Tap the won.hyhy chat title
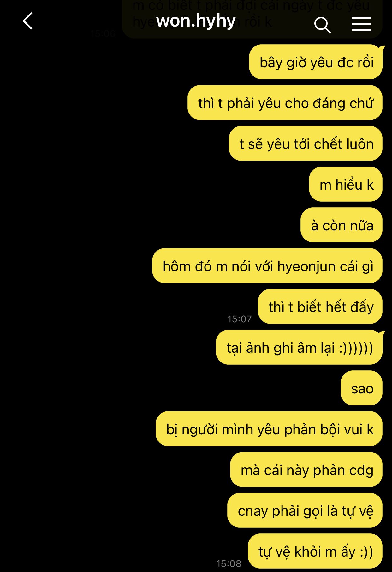The height and width of the screenshot is (572, 392). coord(196,21)
